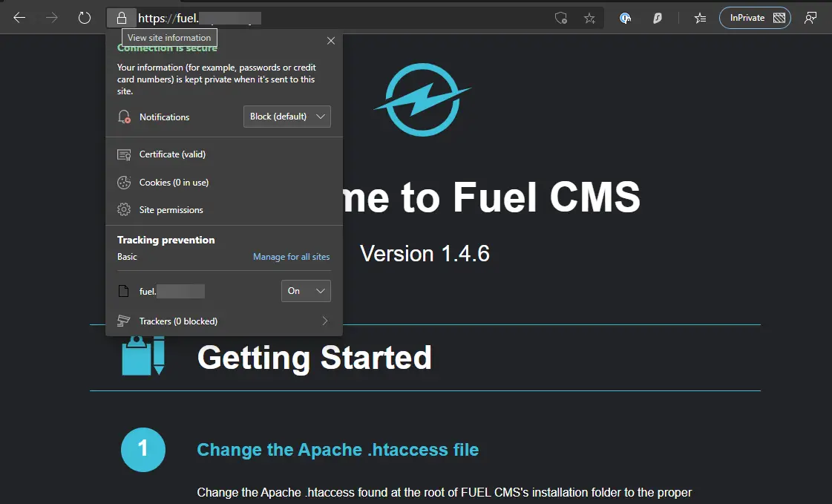The image size is (832, 504).
Task: Click the InPrivate profile button
Action: click(x=755, y=18)
